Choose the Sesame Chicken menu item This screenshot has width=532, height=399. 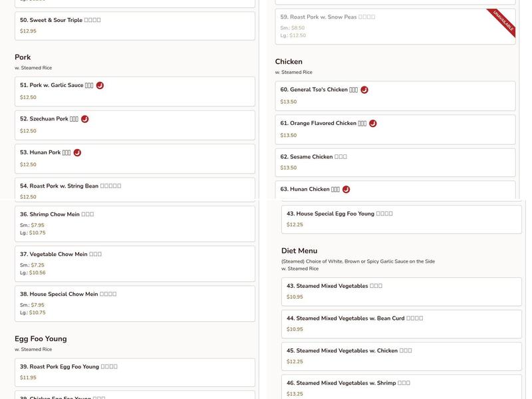point(395,162)
